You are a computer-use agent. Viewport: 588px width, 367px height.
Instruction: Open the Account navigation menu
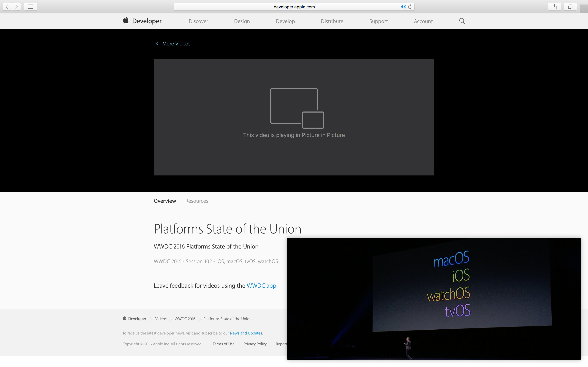(423, 21)
